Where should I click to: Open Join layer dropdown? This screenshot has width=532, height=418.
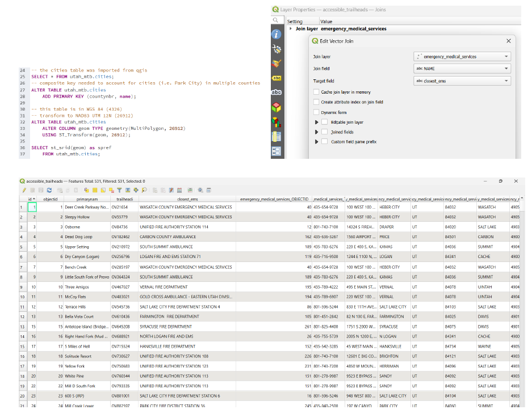(462, 57)
